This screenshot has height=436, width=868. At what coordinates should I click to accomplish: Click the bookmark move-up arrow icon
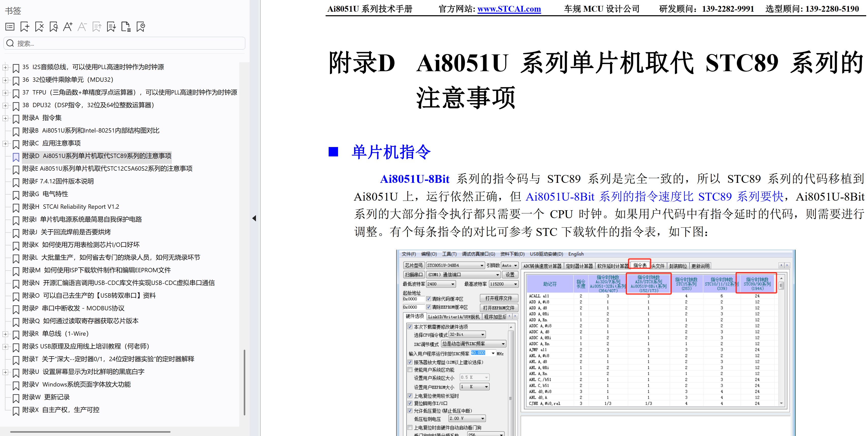tap(97, 27)
